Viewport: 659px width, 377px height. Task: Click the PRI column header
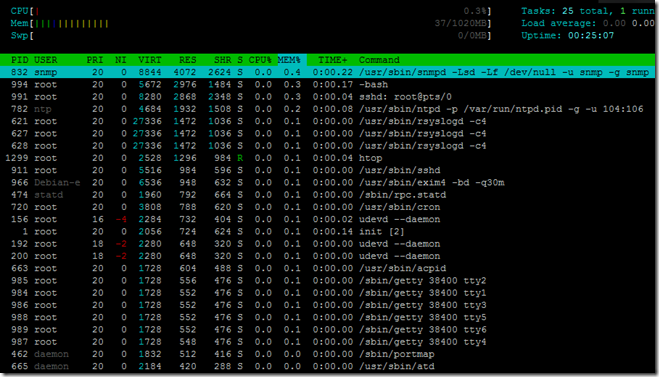pyautogui.click(x=95, y=60)
